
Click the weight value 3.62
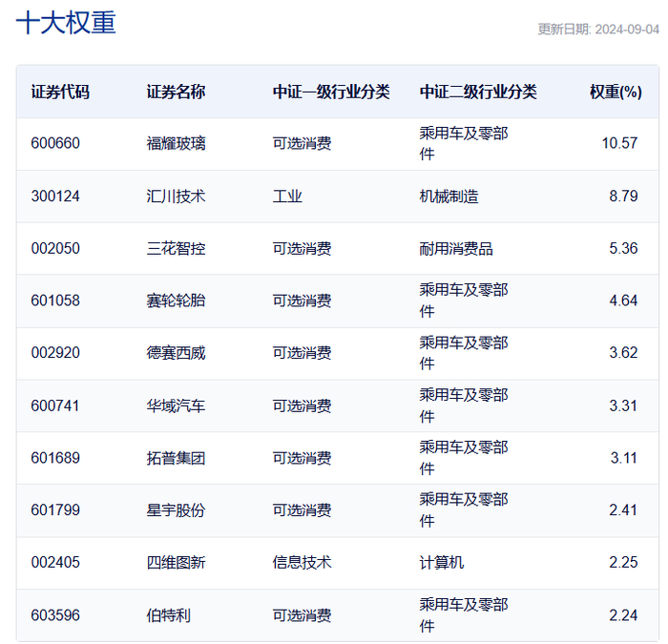click(623, 353)
